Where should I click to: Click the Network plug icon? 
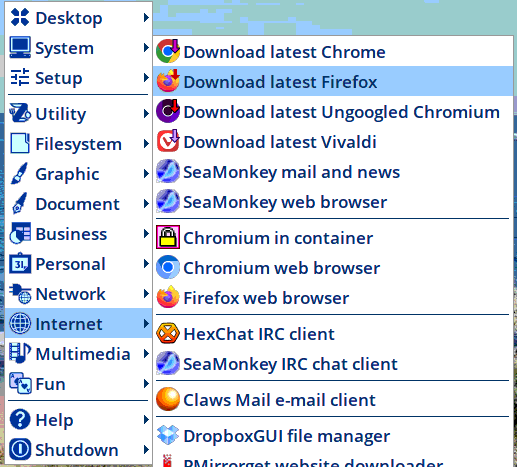pyautogui.click(x=20, y=294)
